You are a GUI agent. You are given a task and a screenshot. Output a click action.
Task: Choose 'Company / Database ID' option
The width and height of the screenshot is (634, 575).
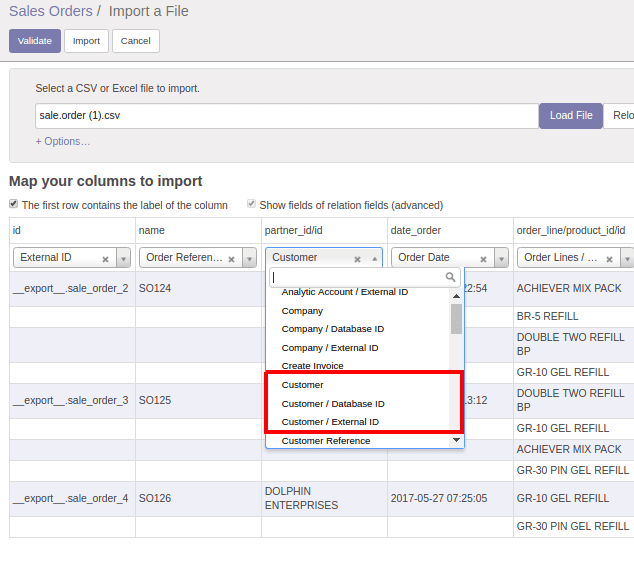click(x=333, y=329)
